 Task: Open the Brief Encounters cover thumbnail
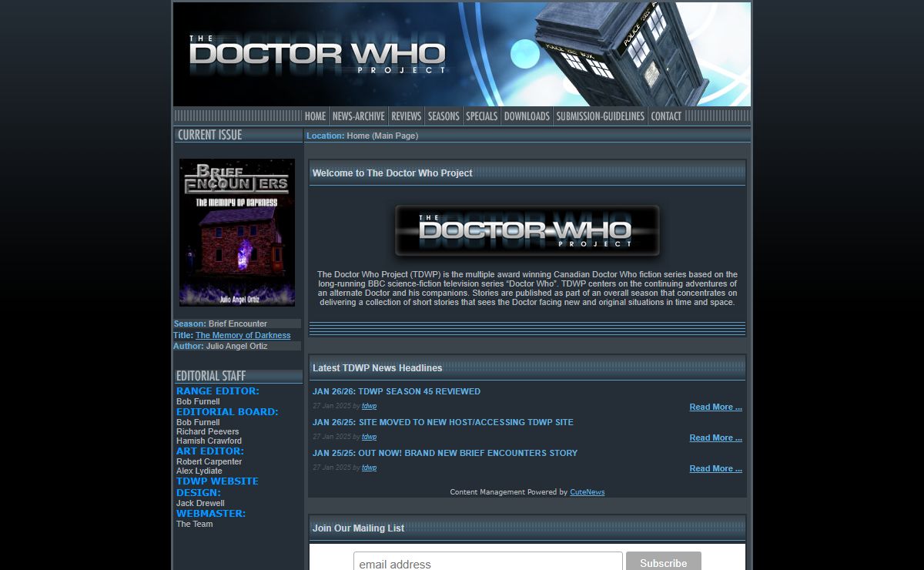click(237, 233)
